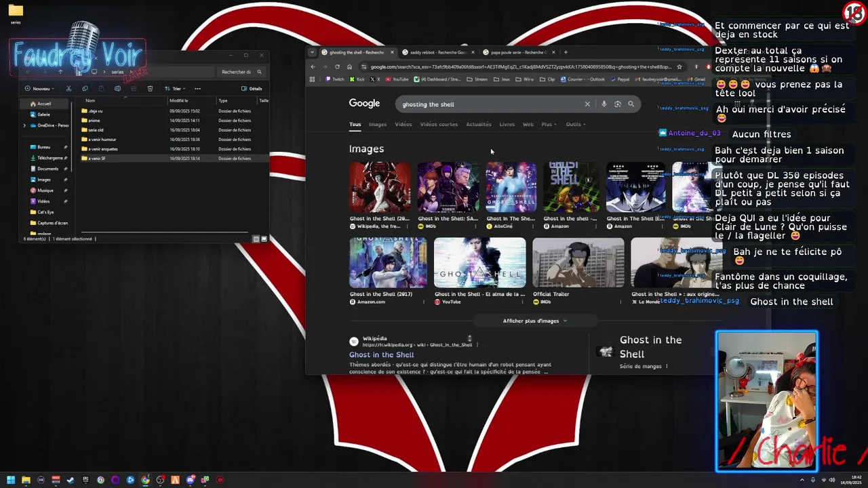Open the volume control in system tray
Viewport: 868px width, 488px height.
pyautogui.click(x=832, y=480)
